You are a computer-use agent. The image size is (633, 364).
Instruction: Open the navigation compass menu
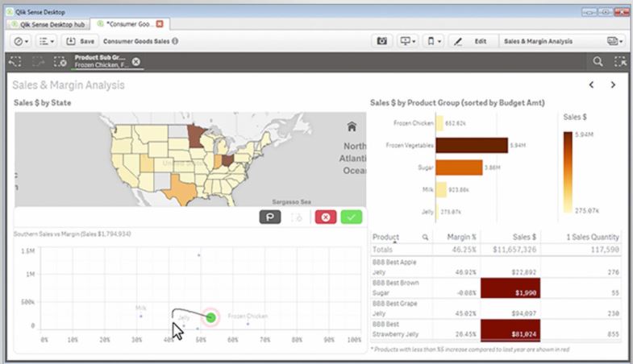(x=21, y=40)
